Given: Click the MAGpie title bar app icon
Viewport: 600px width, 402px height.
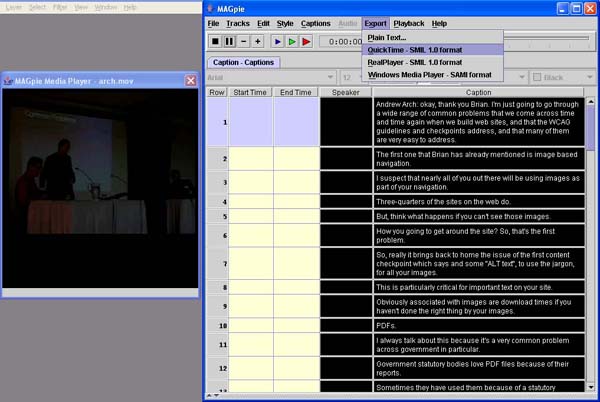Looking at the screenshot, I should 210,8.
